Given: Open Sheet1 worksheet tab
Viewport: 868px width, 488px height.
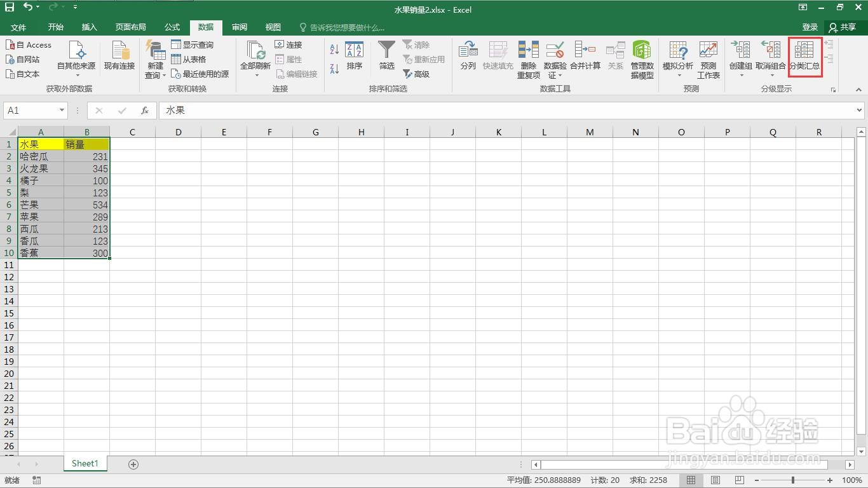Looking at the screenshot, I should coord(85,464).
